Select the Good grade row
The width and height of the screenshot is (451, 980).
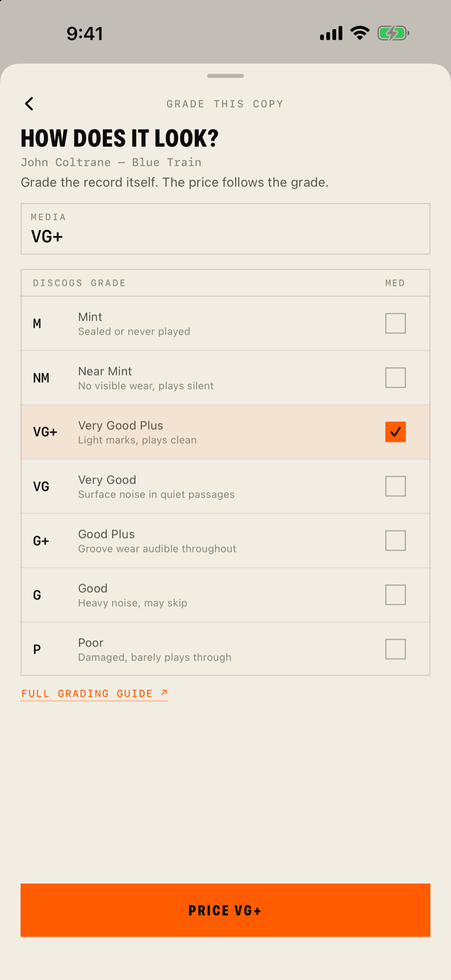(x=225, y=595)
